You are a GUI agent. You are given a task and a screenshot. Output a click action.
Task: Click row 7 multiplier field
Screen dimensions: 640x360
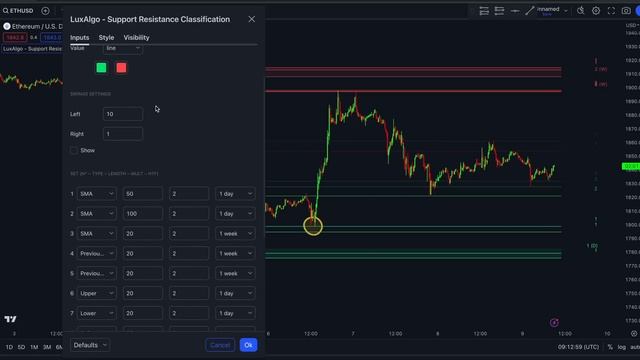click(x=189, y=313)
